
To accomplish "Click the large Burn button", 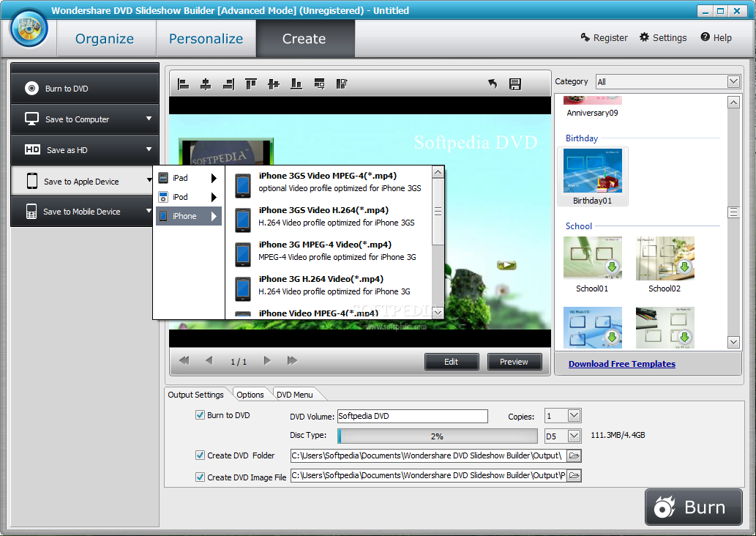I will pyautogui.click(x=693, y=507).
